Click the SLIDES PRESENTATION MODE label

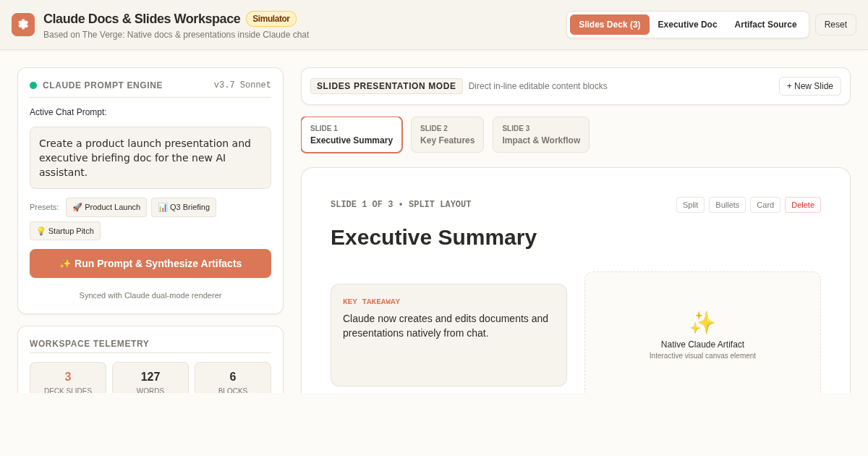point(386,86)
